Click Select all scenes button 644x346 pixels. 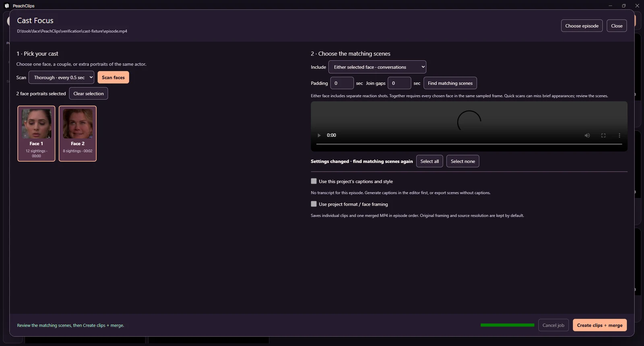[429, 161]
